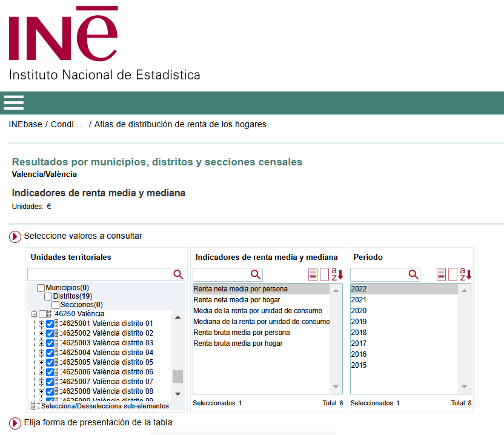This screenshot has height=435, width=504.
Task: Expand València distrito 01 node
Action: pos(42,324)
